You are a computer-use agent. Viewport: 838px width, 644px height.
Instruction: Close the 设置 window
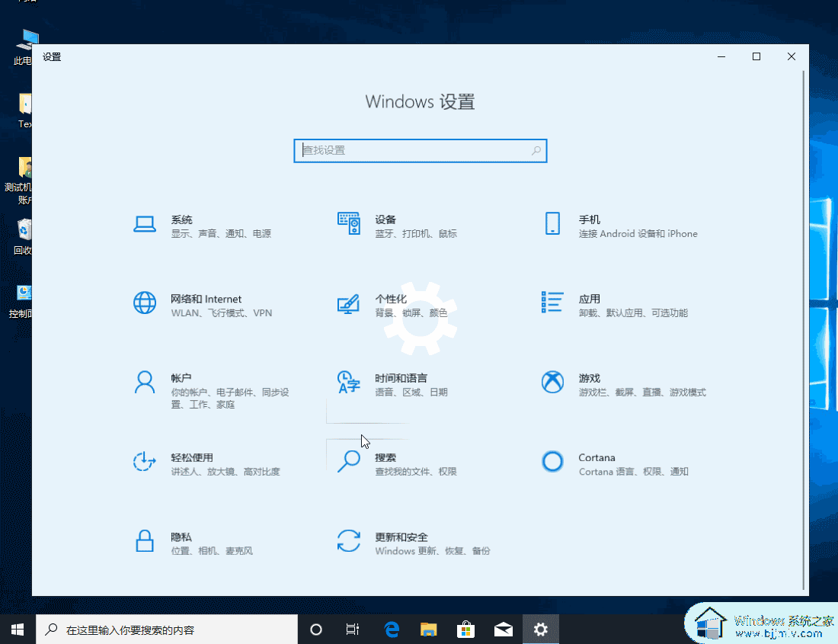792,56
